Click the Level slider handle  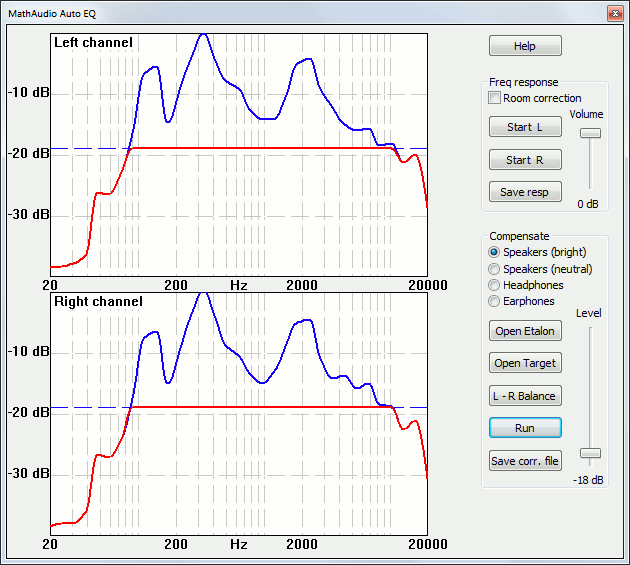[590, 453]
